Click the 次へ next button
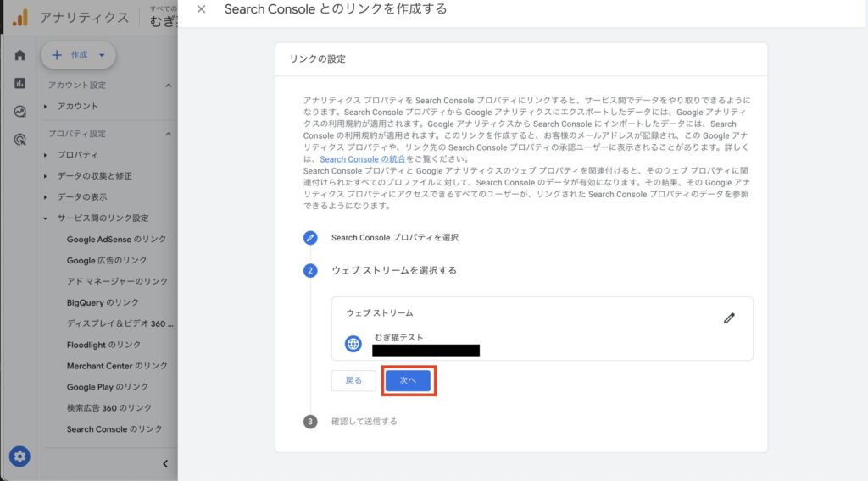Image resolution: width=868 pixels, height=481 pixels. (x=408, y=380)
